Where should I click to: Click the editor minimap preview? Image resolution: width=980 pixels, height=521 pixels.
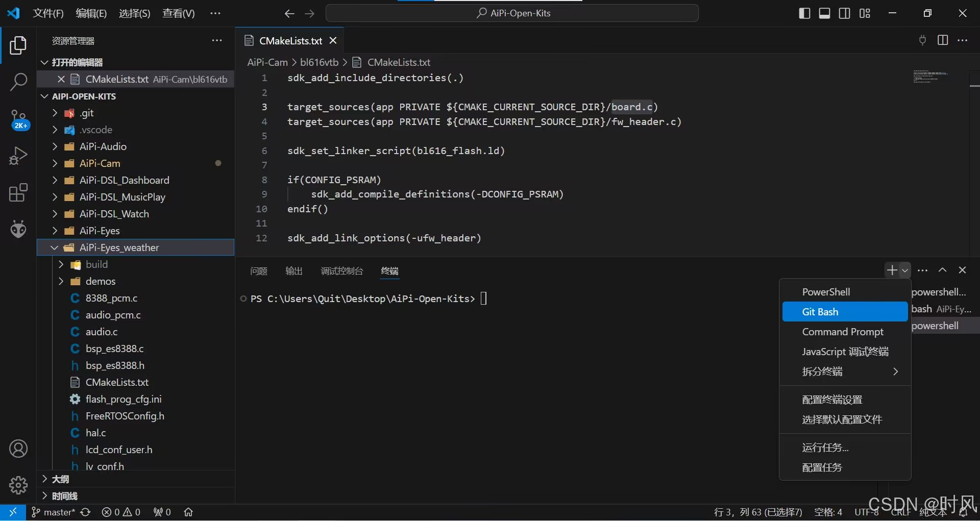coord(930,77)
